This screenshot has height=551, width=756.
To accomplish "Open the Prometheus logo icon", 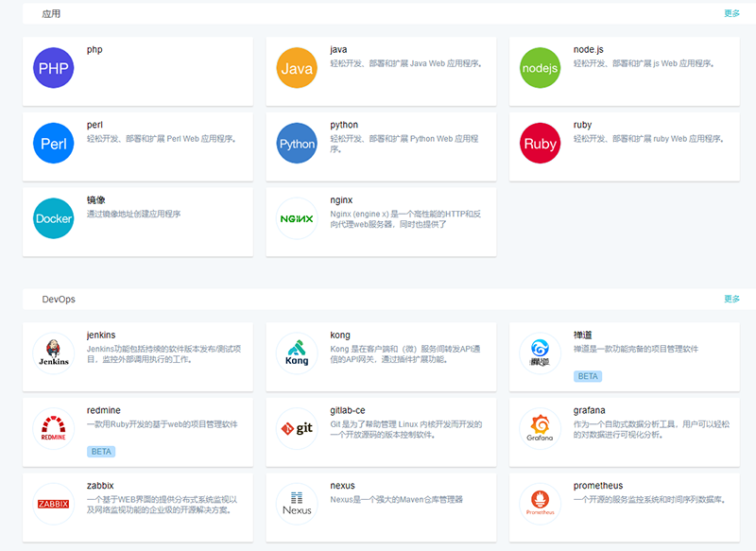I will pyautogui.click(x=541, y=504).
